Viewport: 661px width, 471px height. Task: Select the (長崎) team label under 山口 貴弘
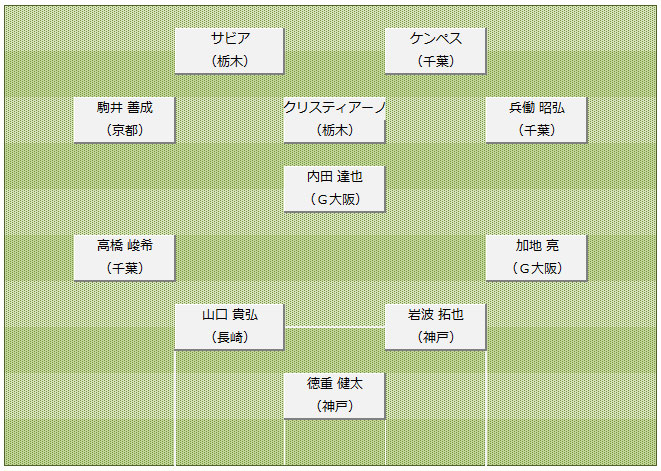tap(230, 337)
